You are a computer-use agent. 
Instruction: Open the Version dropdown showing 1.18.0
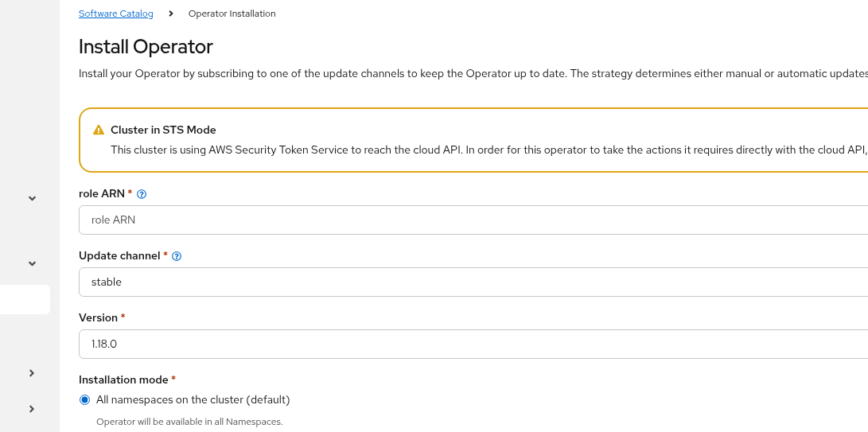[473, 344]
